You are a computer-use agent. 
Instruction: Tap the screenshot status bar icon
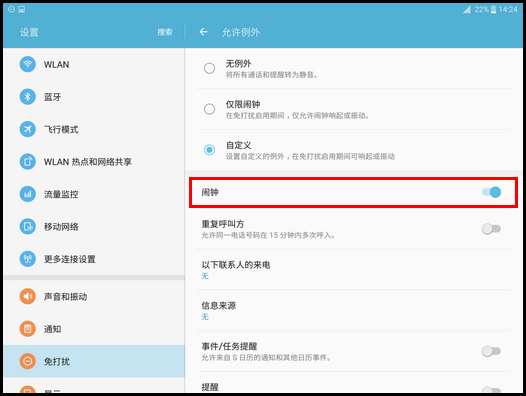coord(22,9)
